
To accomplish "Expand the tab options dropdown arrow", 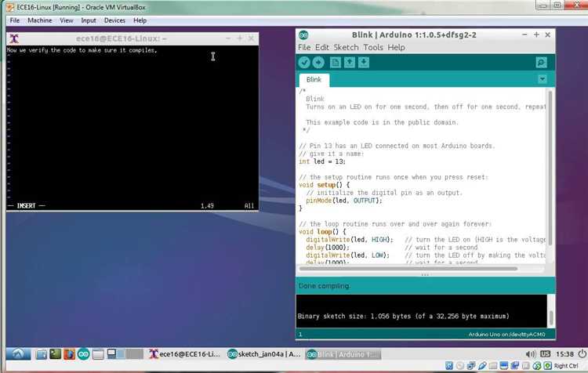I will 543,79.
